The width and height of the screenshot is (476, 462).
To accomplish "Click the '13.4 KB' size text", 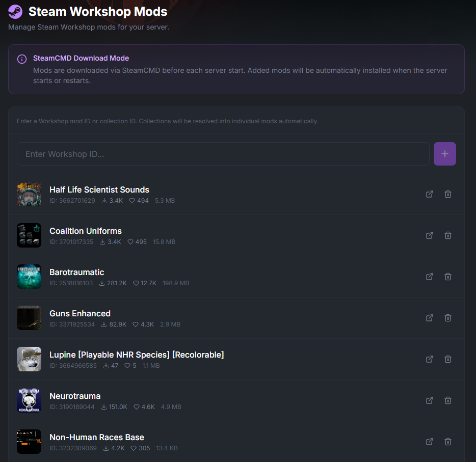I will pos(167,448).
